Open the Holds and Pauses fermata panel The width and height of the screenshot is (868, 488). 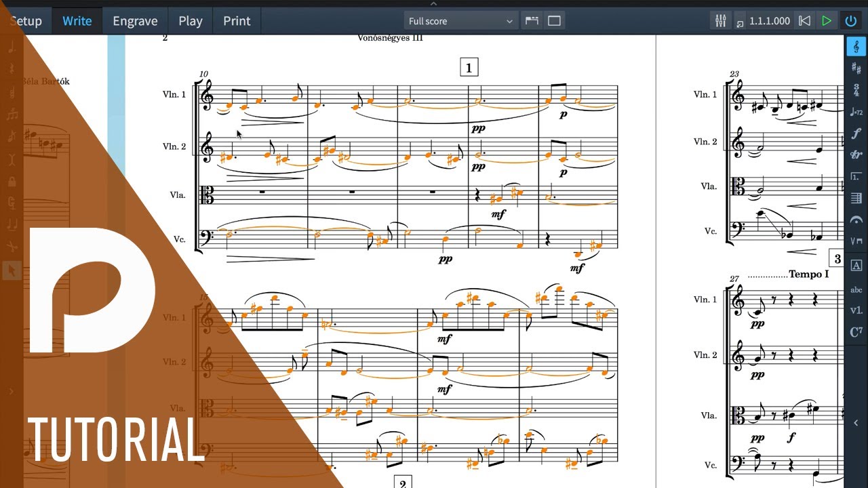click(856, 220)
